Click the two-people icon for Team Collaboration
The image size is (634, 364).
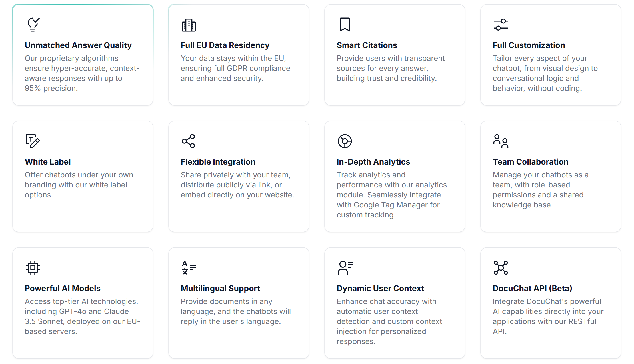click(501, 141)
